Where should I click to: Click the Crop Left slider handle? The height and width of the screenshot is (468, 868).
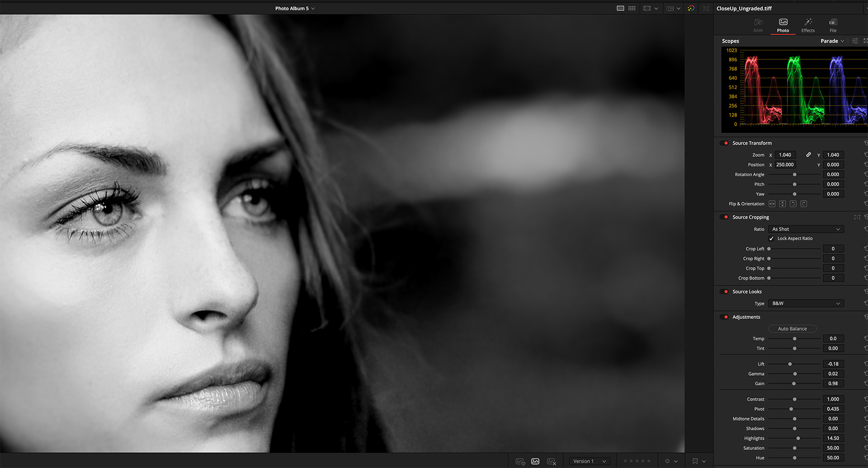coord(769,249)
